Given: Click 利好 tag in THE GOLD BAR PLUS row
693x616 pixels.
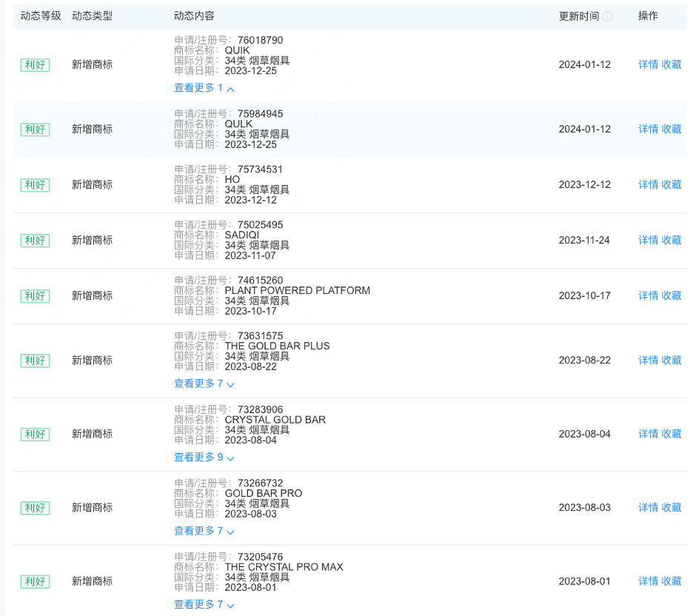Looking at the screenshot, I should 35,361.
